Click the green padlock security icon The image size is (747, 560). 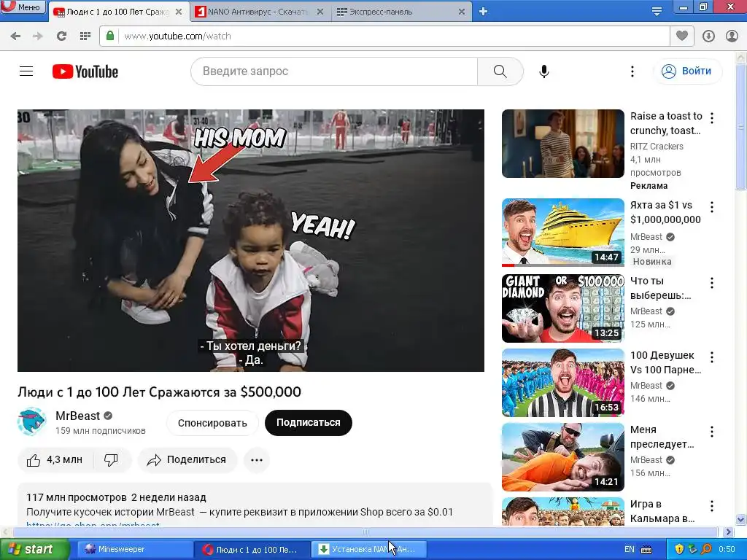pos(110,36)
